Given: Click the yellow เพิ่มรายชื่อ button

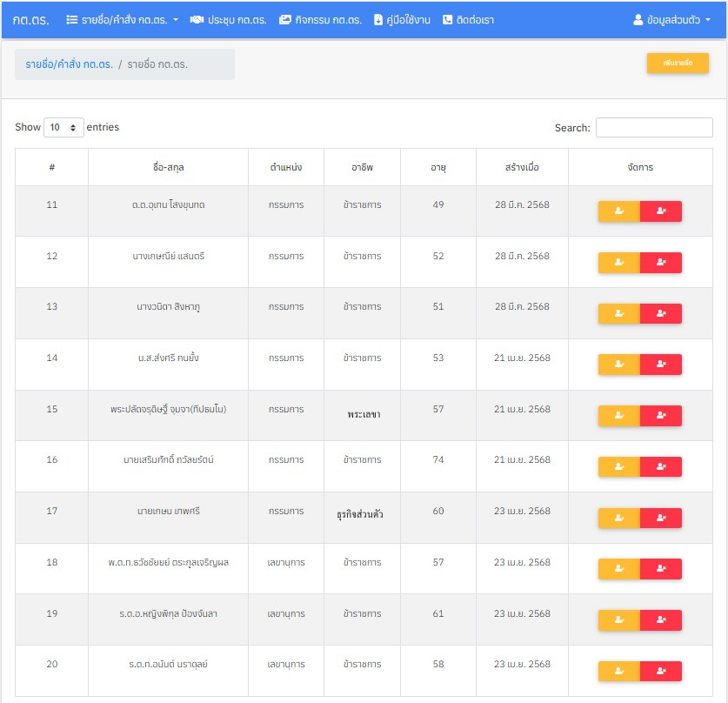Looking at the screenshot, I should point(677,64).
